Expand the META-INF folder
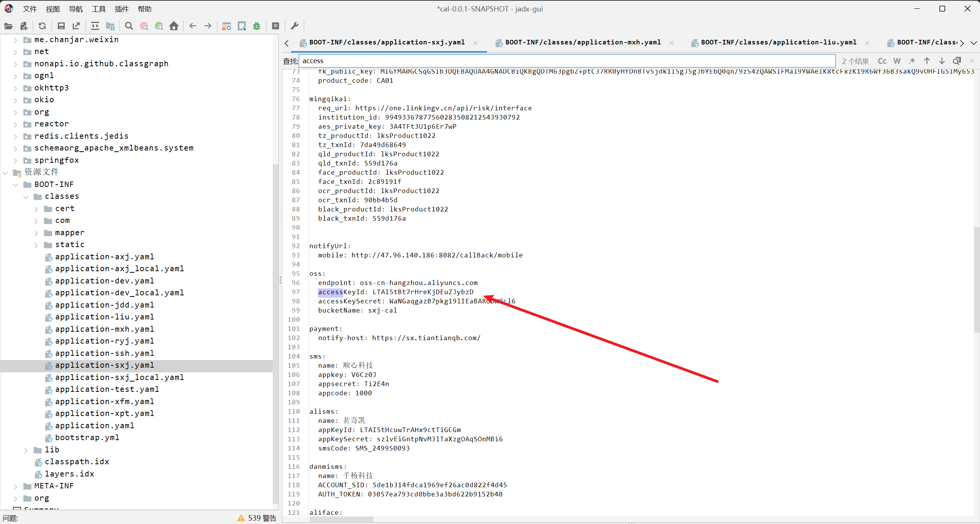This screenshot has height=524, width=980. [16, 486]
